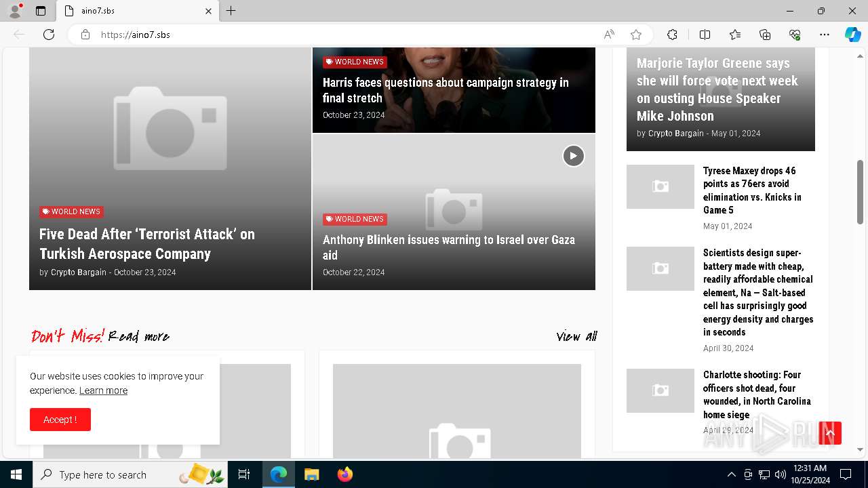Open the Extensions icon
868x488 pixels.
[672, 35]
